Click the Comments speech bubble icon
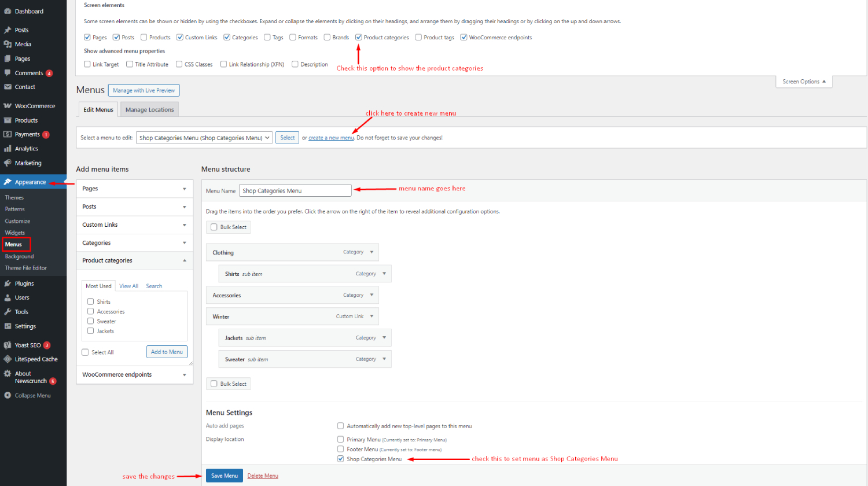 [8, 73]
